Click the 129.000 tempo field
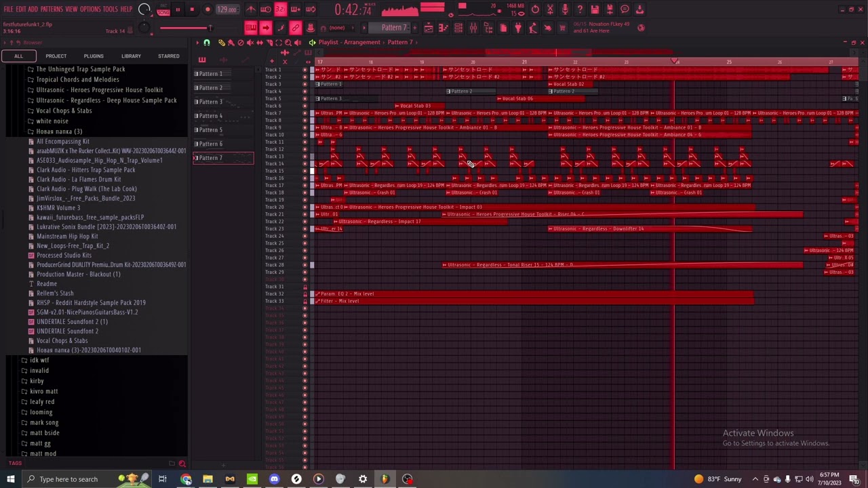 pos(226,9)
